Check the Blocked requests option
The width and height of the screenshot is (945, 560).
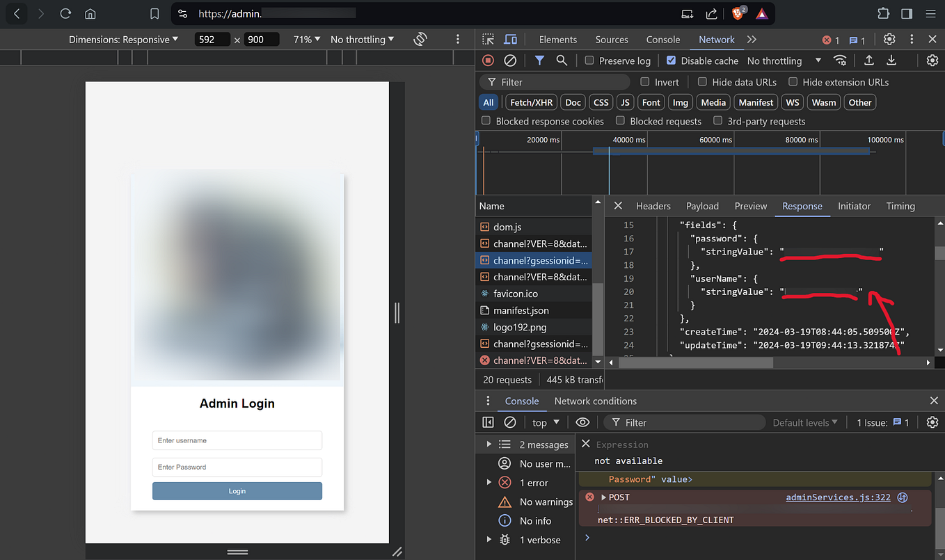pyautogui.click(x=620, y=121)
